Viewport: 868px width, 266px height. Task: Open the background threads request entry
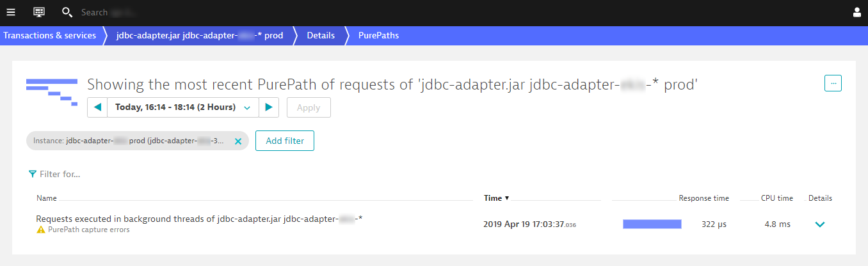click(199, 219)
